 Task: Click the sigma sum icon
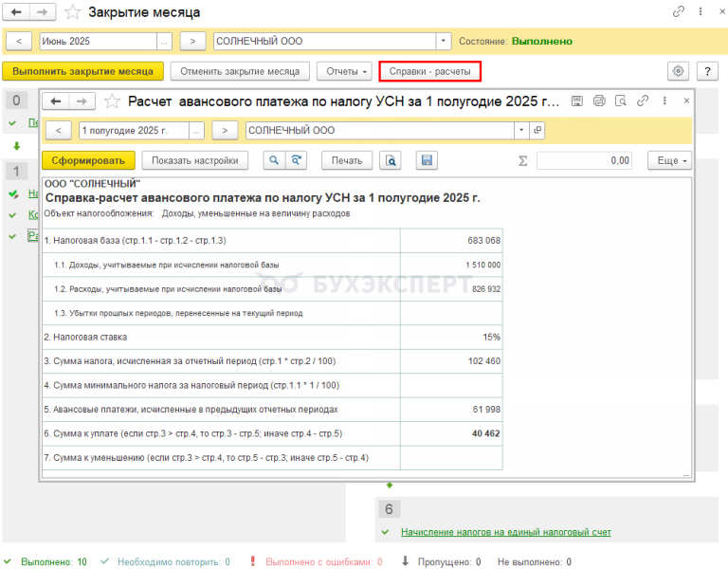(523, 160)
